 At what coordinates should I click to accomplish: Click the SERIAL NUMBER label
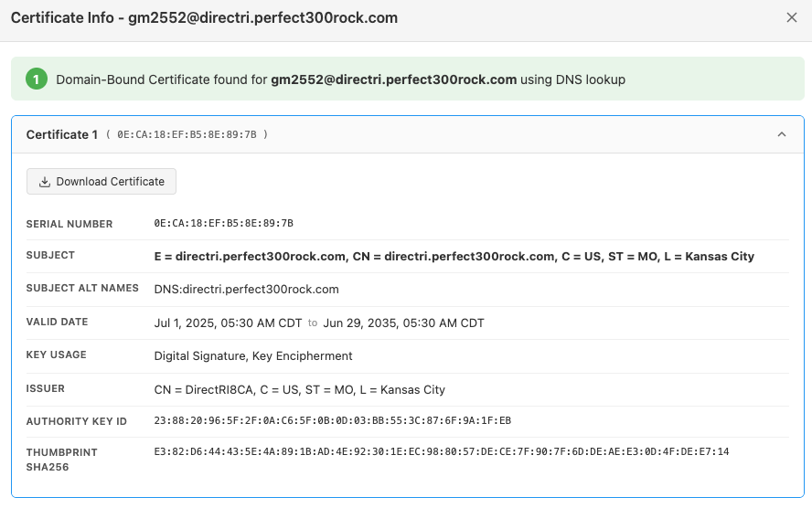click(x=69, y=224)
